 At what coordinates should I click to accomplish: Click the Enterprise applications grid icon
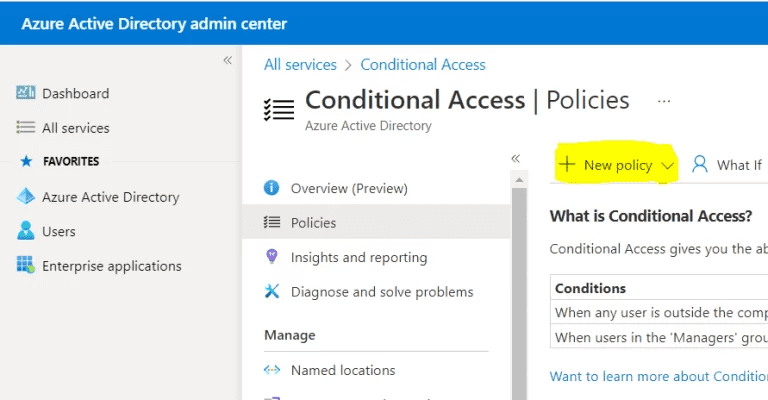click(25, 265)
